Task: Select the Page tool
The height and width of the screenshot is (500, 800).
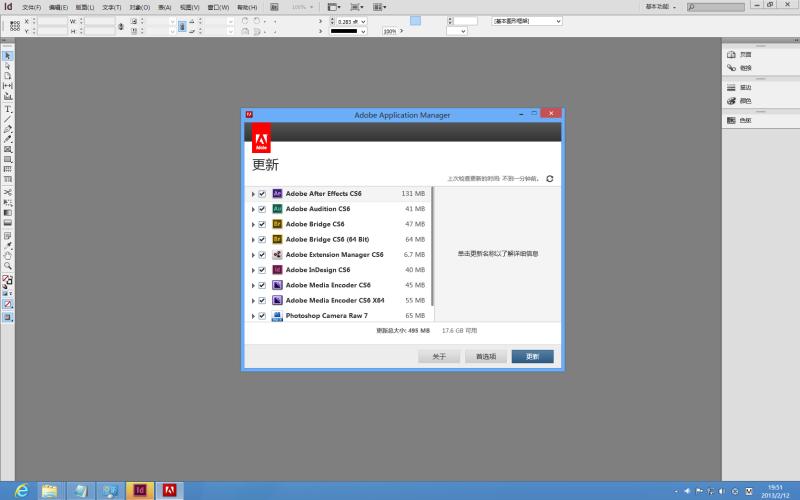Action: click(8, 76)
